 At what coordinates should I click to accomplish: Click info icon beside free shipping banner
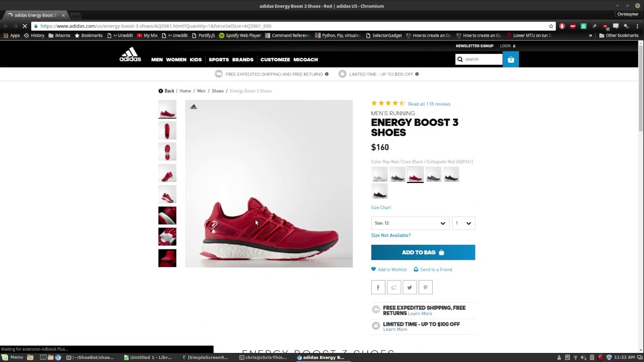327,74
